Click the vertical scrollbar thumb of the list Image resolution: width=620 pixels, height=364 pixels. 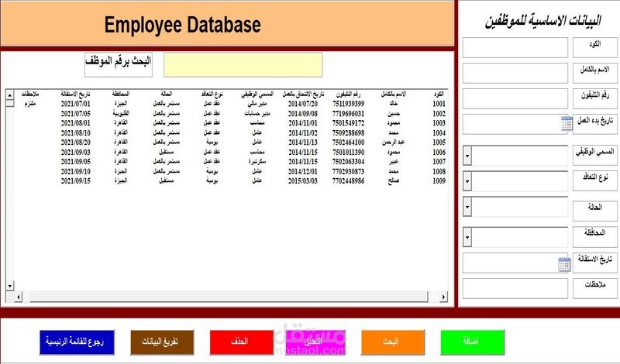click(10, 103)
